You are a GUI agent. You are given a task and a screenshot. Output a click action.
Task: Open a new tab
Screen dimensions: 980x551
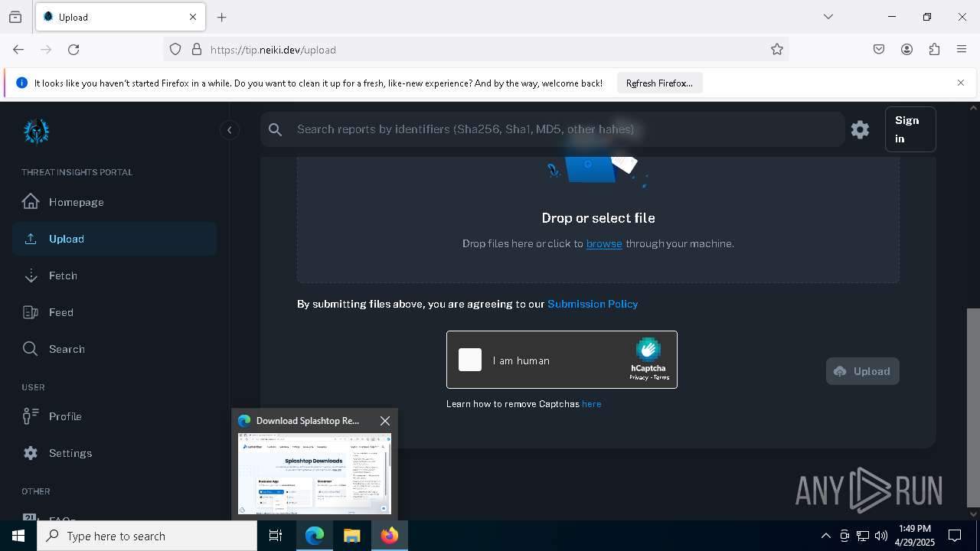pos(222,17)
